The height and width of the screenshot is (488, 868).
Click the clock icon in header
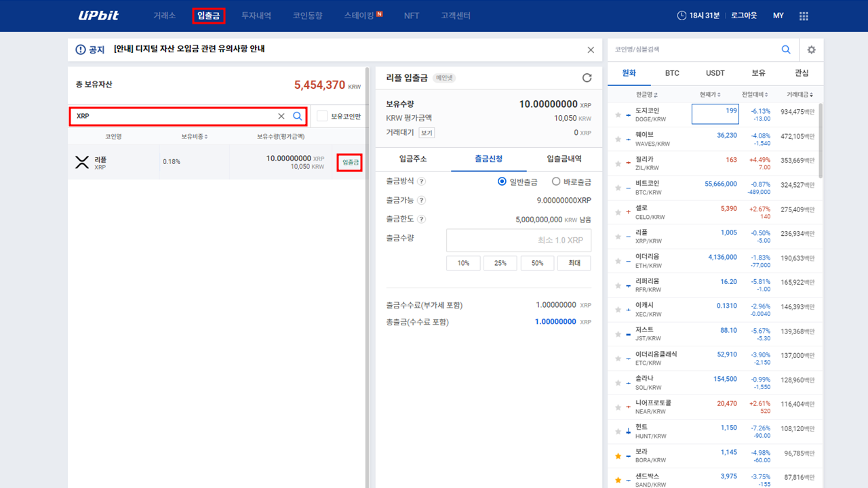[x=682, y=16]
